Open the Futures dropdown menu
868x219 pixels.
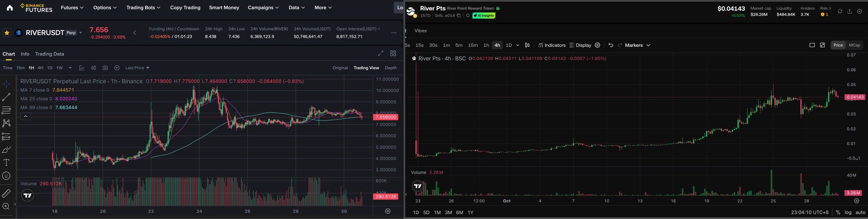[x=72, y=7]
